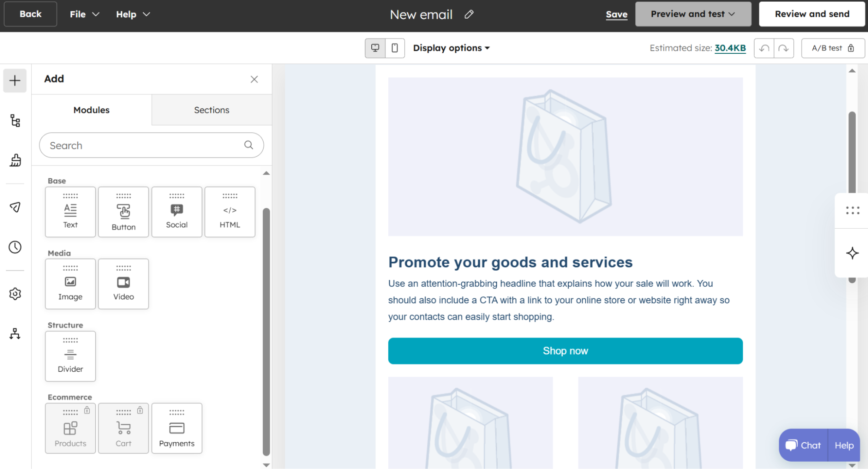Expand the Preview and test dropdown
Image resolution: width=868 pixels, height=469 pixels.
pos(693,14)
